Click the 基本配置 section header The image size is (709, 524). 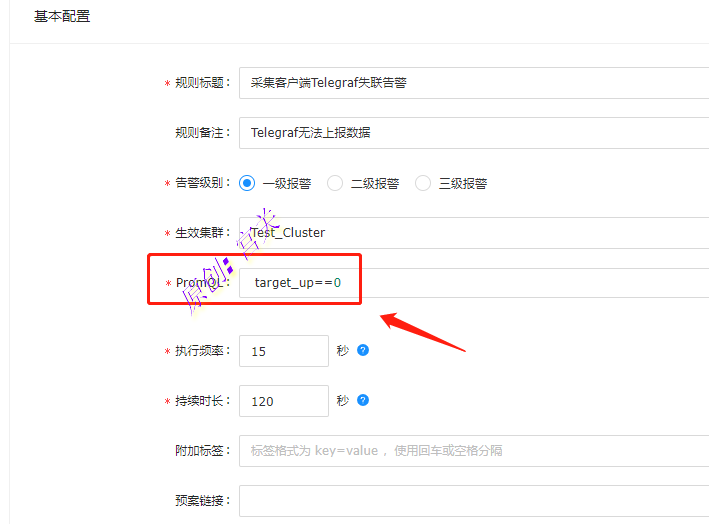pos(62,17)
